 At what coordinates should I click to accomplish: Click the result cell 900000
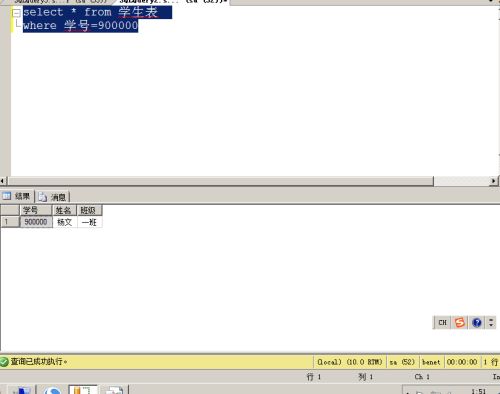(x=36, y=222)
